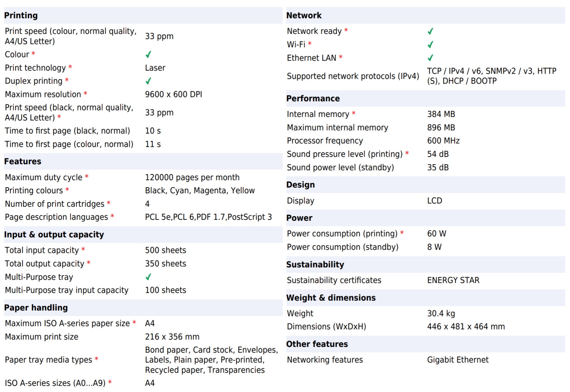
Task: Click the Duplex printing green checkmark
Action: click(x=148, y=81)
